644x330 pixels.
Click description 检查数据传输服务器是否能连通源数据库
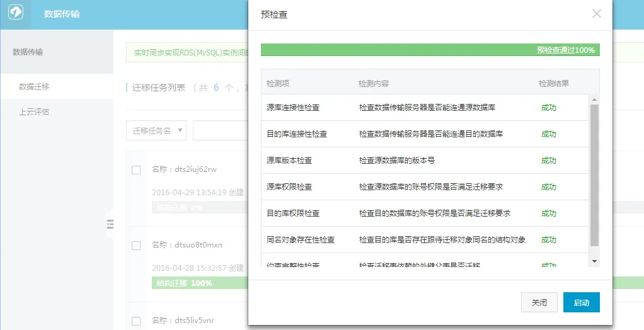tap(427, 108)
